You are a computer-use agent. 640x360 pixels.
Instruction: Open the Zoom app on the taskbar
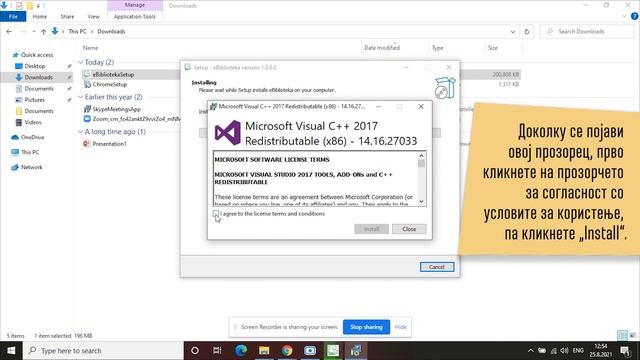coord(310,351)
